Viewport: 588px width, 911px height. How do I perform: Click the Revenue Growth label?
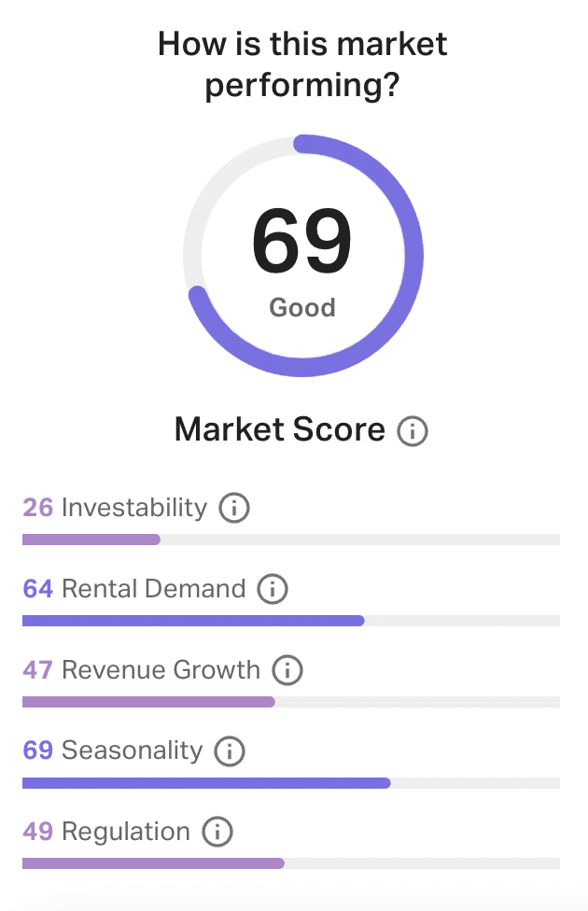point(161,670)
